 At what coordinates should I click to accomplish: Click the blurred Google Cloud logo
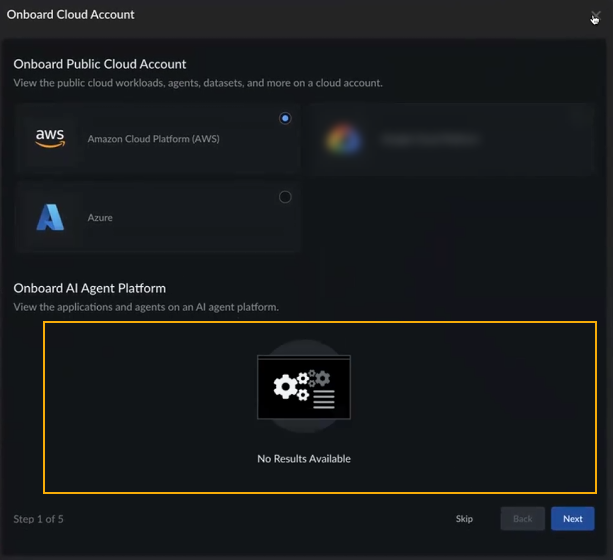pyautogui.click(x=342, y=139)
